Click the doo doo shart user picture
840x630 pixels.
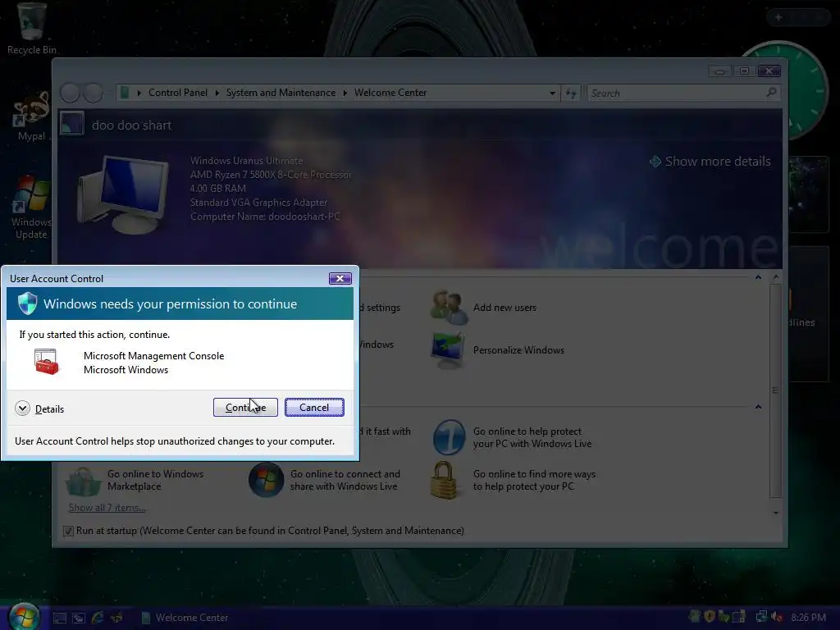coord(72,123)
